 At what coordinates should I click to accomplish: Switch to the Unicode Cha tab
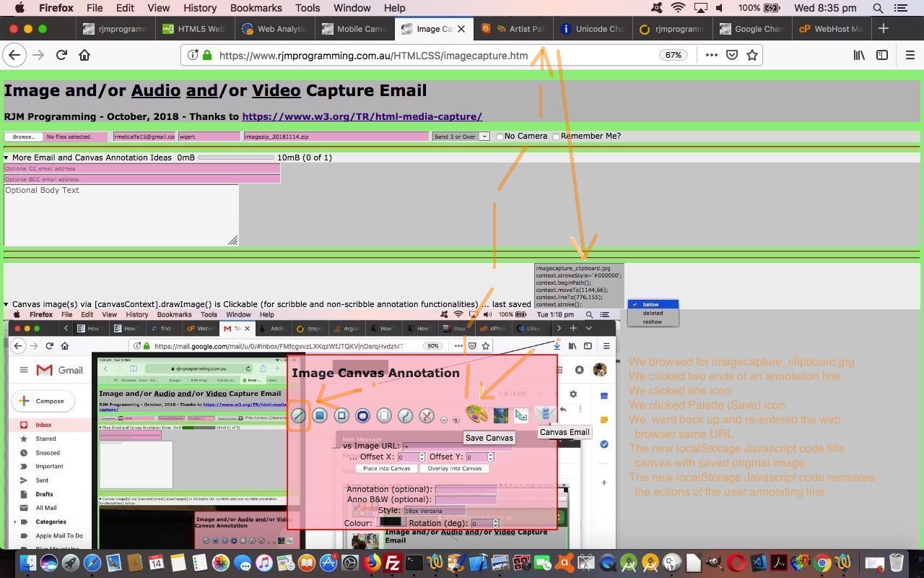pyautogui.click(x=592, y=29)
